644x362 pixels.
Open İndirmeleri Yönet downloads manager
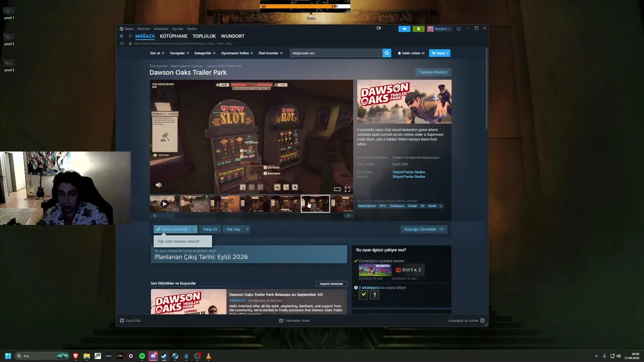coord(294,320)
